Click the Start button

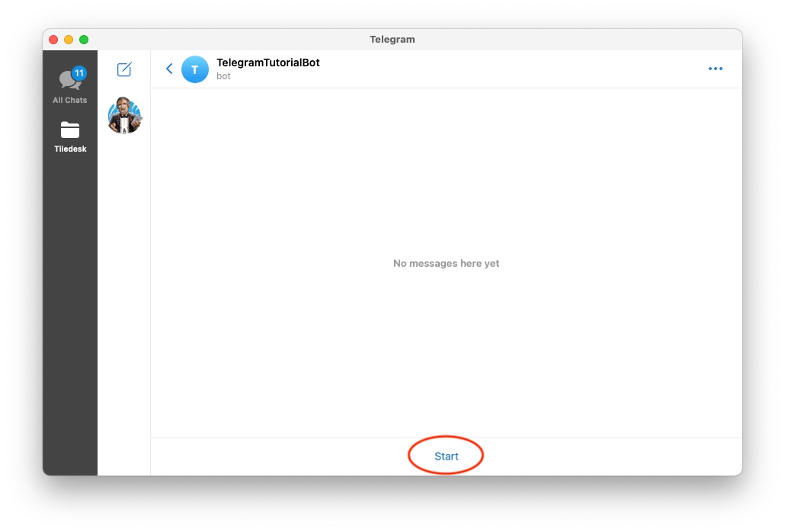pyautogui.click(x=446, y=456)
